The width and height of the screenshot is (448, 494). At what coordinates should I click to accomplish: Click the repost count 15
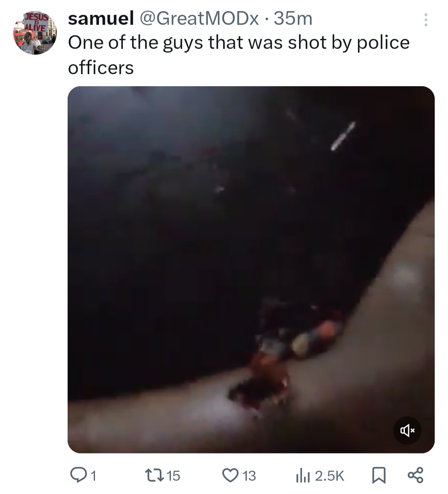(173, 476)
